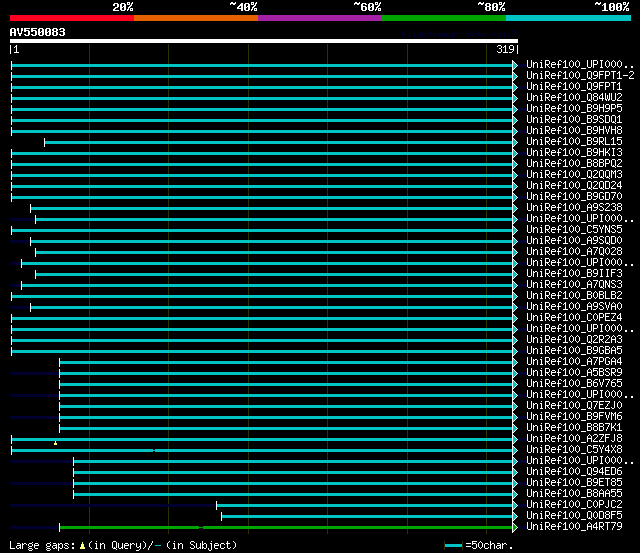
Task: Select the UniRef100_C0PEZ4 label
Action: pyautogui.click(x=574, y=318)
